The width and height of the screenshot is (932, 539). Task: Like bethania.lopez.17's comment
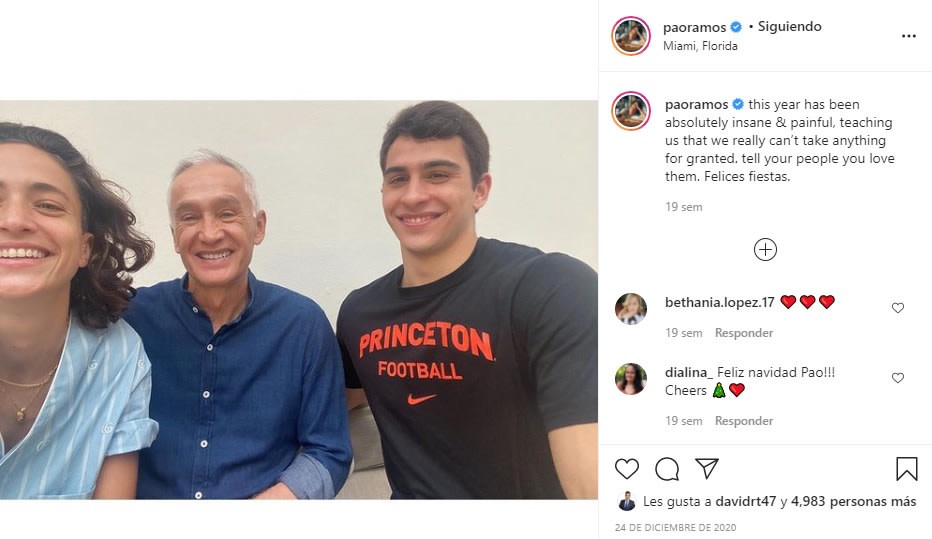(897, 308)
